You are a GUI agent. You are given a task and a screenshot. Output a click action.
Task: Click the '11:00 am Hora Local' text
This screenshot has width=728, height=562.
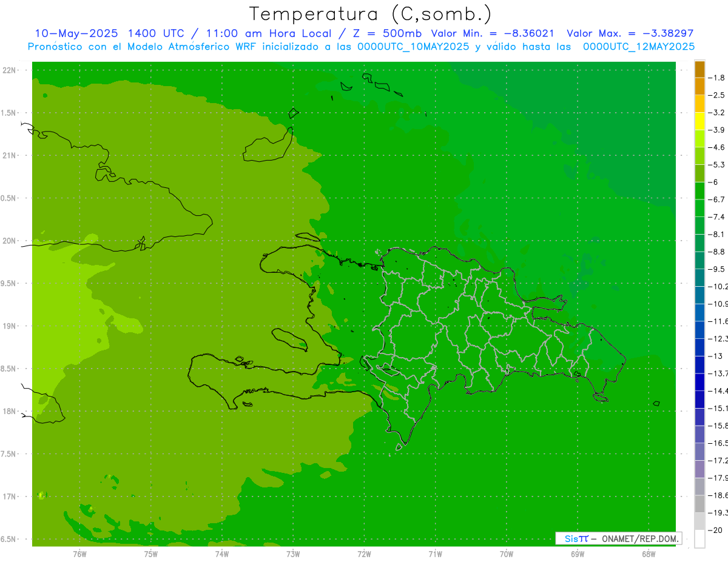[x=270, y=33]
